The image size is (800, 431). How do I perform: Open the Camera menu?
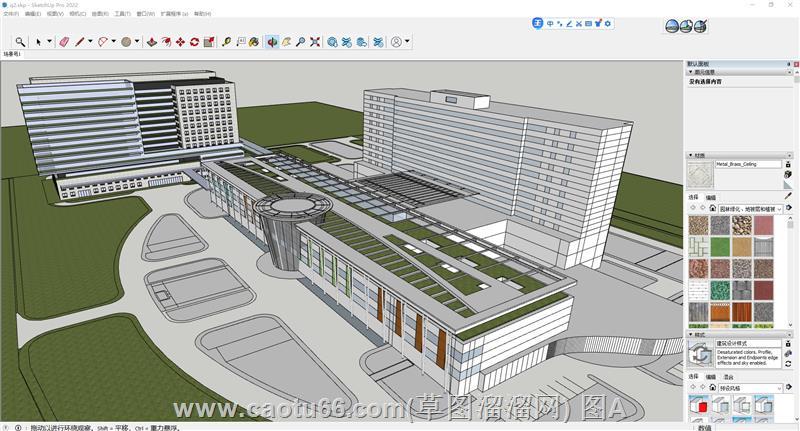pos(78,14)
